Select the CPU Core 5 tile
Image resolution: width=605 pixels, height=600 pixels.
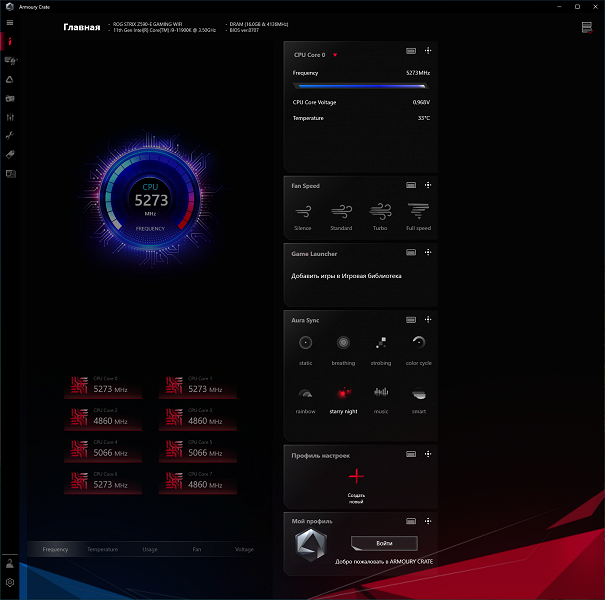coord(198,449)
